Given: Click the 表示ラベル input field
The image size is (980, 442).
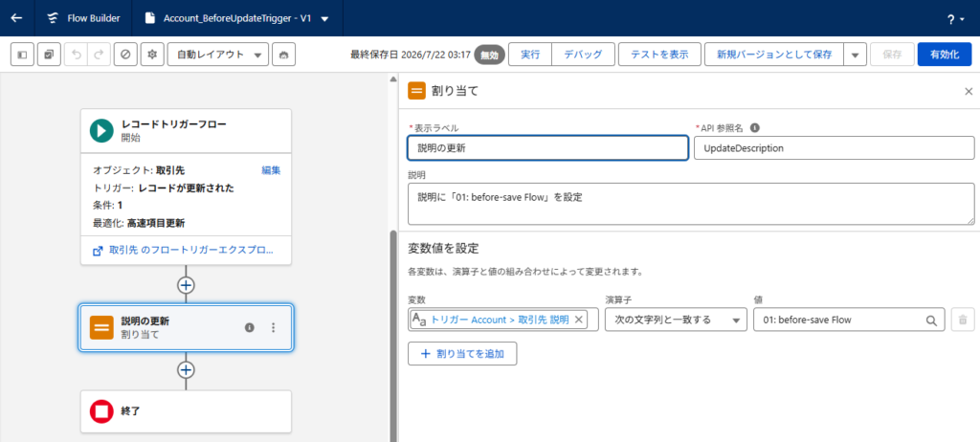Looking at the screenshot, I should point(547,148).
